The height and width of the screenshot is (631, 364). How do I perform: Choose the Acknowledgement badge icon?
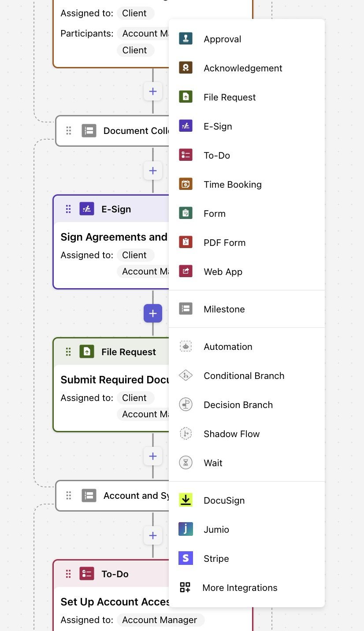coord(186,68)
